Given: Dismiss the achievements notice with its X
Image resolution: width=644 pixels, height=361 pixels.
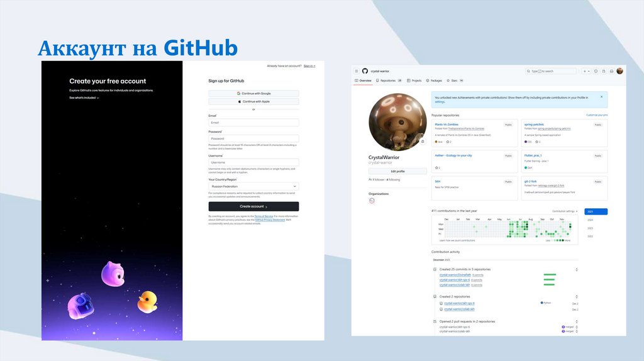Looking at the screenshot, I should click(x=602, y=97).
